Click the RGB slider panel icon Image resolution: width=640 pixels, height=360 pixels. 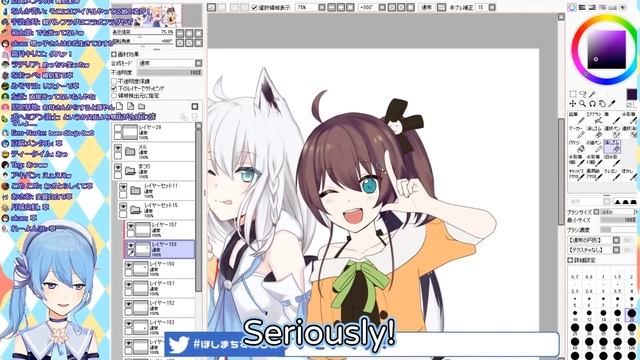[582, 7]
